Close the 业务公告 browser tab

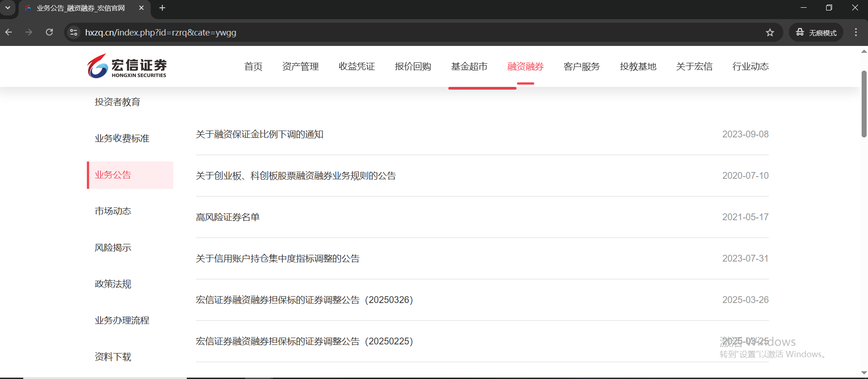tap(141, 8)
